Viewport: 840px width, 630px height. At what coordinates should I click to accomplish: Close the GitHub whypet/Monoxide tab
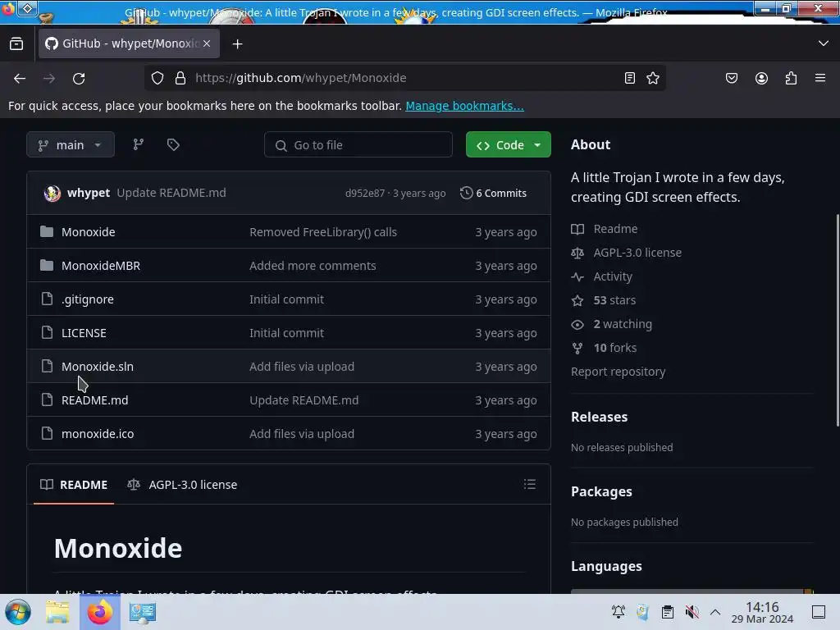(x=207, y=43)
